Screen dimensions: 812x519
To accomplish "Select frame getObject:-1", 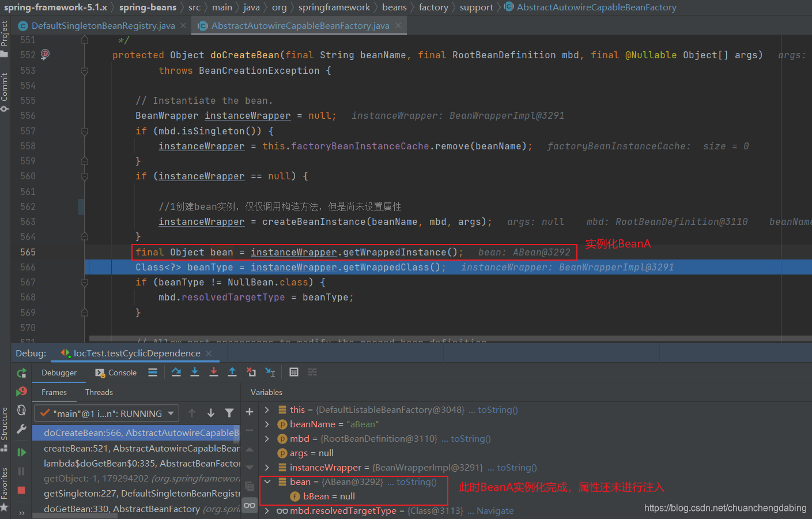I will (137, 479).
